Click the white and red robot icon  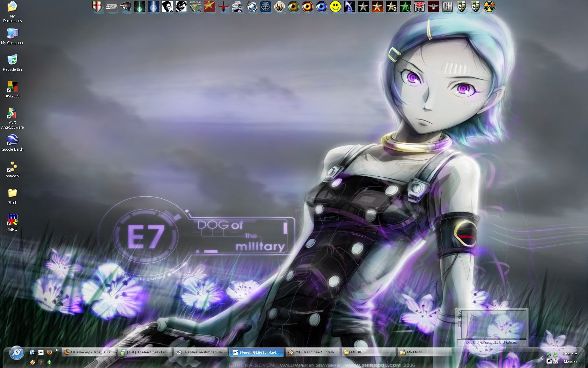click(x=237, y=7)
